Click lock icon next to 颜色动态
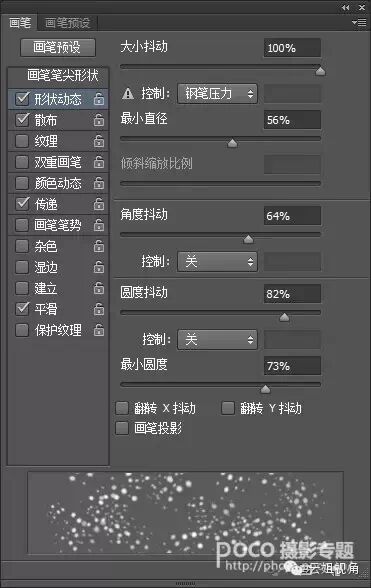This screenshot has width=371, height=588. [99, 183]
